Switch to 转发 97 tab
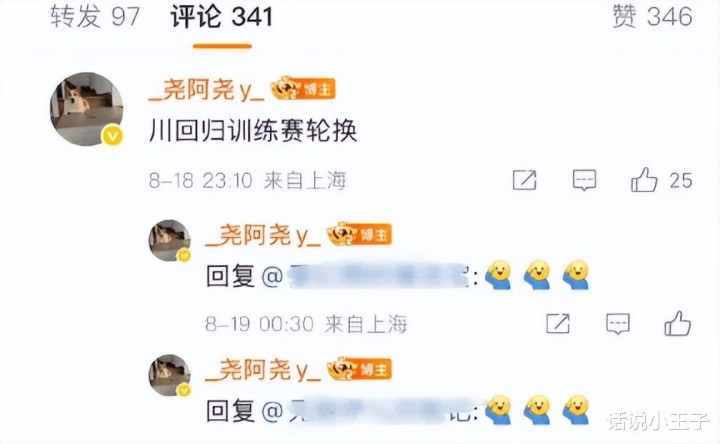Viewport: 720px width, 444px height. pyautogui.click(x=94, y=17)
